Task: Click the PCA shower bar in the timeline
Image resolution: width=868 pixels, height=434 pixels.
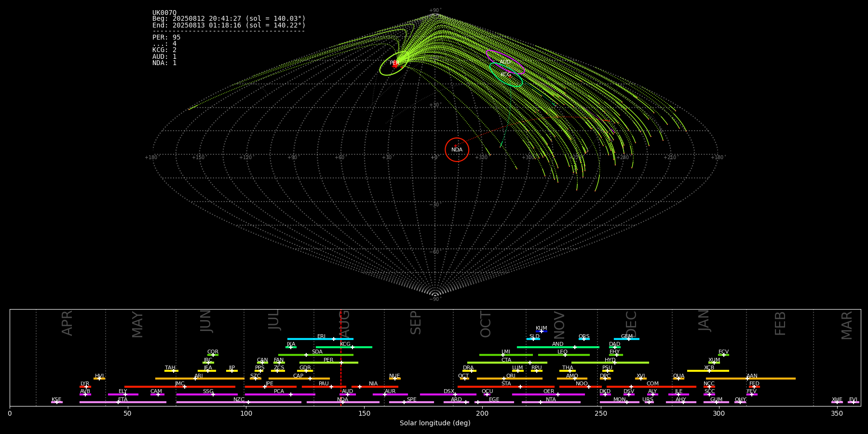Action: [280, 394]
